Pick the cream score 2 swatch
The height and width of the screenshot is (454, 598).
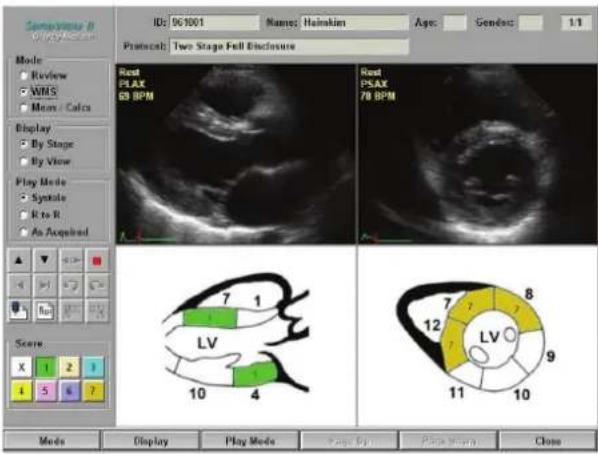[x=69, y=367]
